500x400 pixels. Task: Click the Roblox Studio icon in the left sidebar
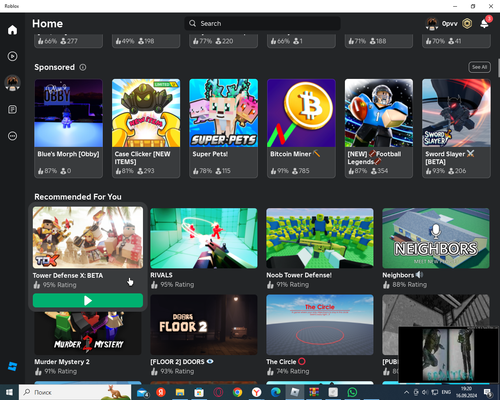coord(12,366)
